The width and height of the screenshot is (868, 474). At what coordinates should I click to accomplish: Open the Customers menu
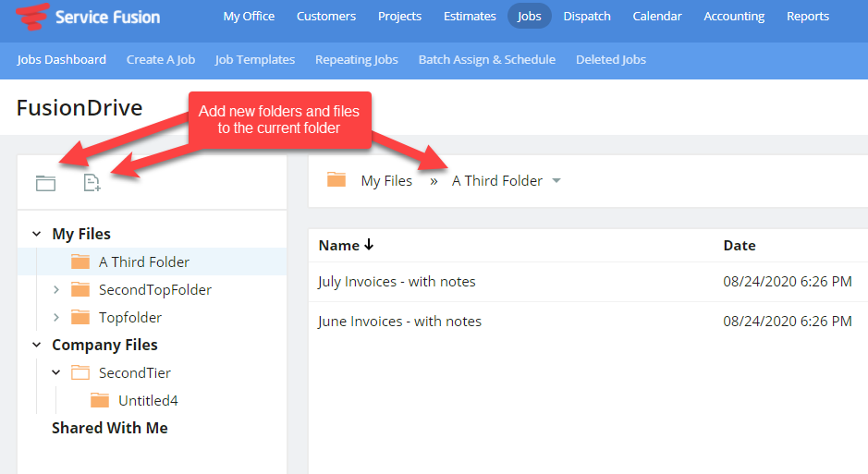coord(326,16)
